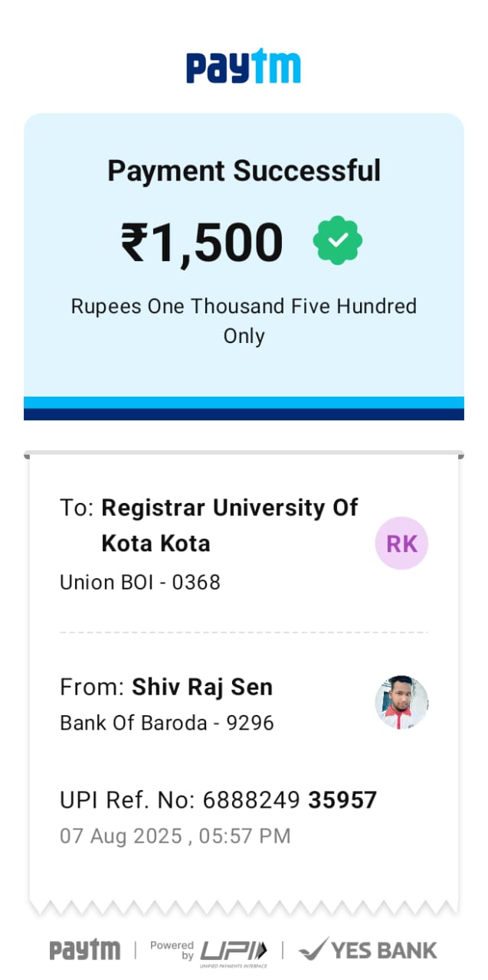Click the YES BANK logo
Screen dimensions: 488x980
[368, 950]
